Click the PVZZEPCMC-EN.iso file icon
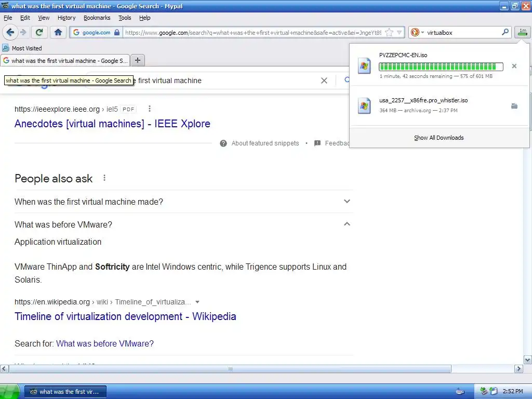Screen dimensions: 532x399 tap(364, 66)
